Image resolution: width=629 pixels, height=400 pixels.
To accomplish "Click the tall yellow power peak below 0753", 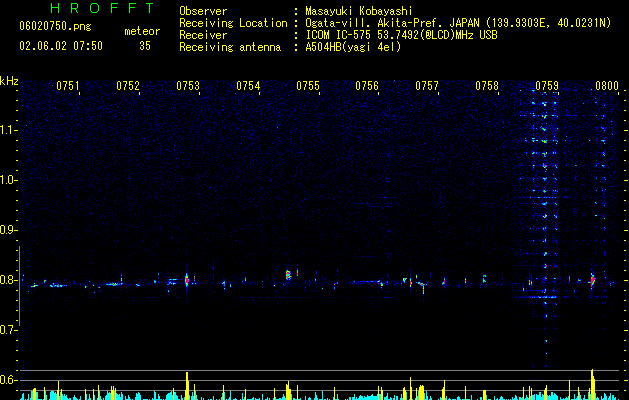I will coord(187,386).
